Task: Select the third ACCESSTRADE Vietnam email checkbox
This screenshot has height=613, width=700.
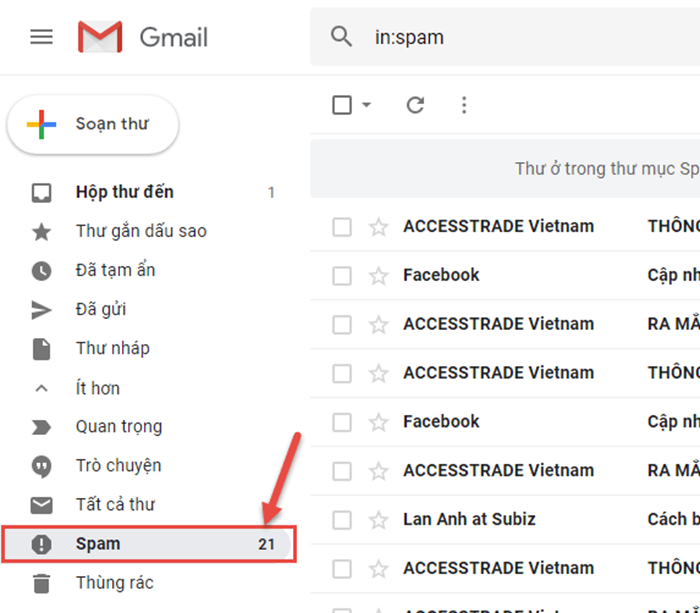Action: tap(342, 373)
